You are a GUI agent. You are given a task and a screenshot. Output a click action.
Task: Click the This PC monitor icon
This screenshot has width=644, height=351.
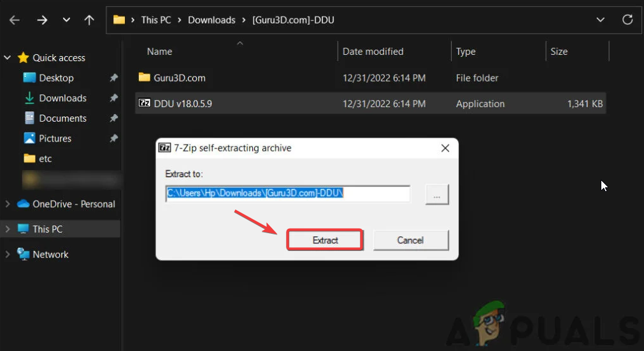click(x=24, y=229)
